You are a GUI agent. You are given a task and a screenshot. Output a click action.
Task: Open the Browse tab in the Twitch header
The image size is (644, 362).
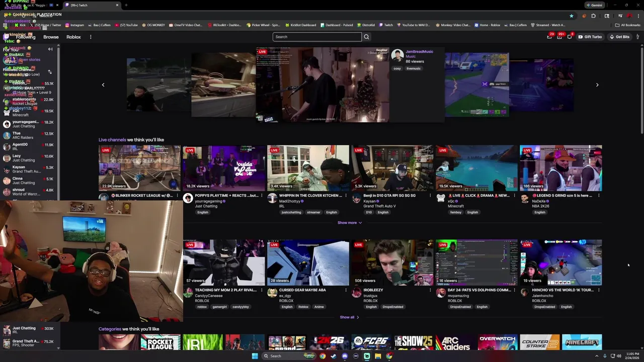51,37
